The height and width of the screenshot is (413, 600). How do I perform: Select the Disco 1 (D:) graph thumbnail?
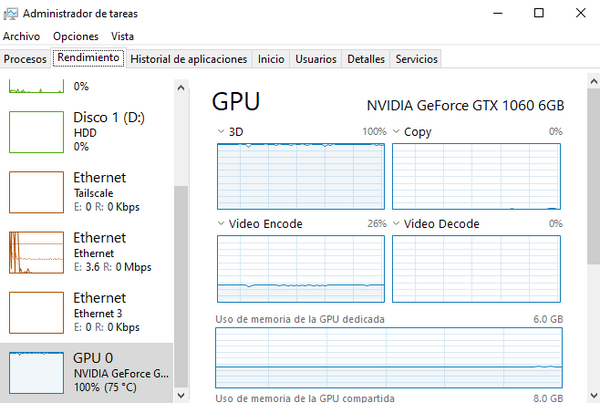click(36, 131)
